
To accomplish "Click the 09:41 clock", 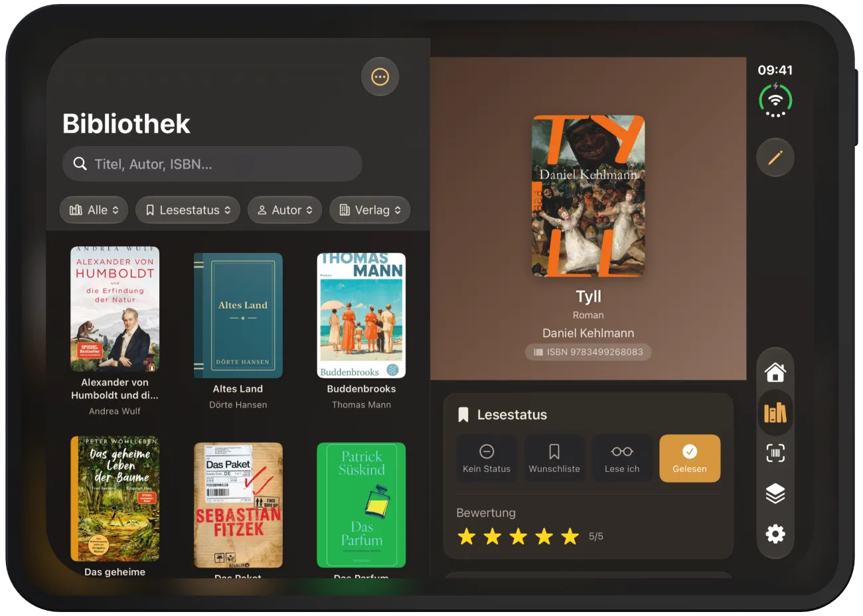I will pos(775,70).
